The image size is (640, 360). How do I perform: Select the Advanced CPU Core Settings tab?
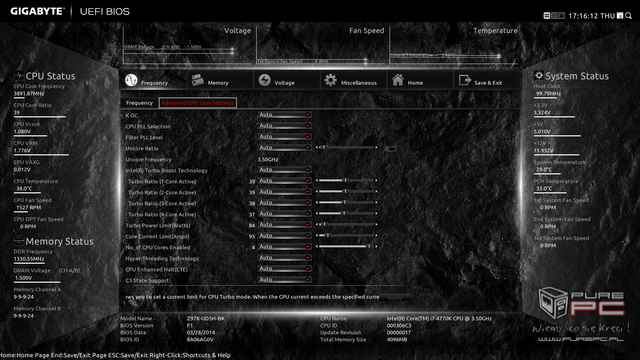pyautogui.click(x=198, y=103)
